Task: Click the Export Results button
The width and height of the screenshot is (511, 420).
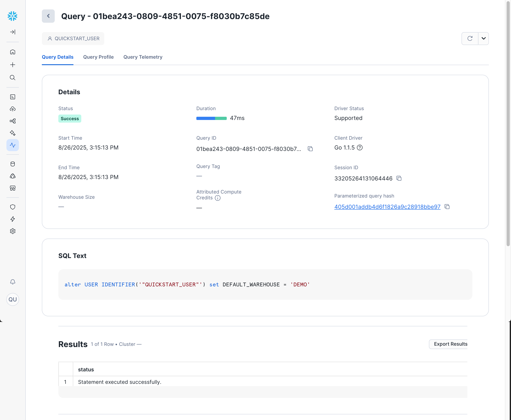Action: click(x=450, y=344)
